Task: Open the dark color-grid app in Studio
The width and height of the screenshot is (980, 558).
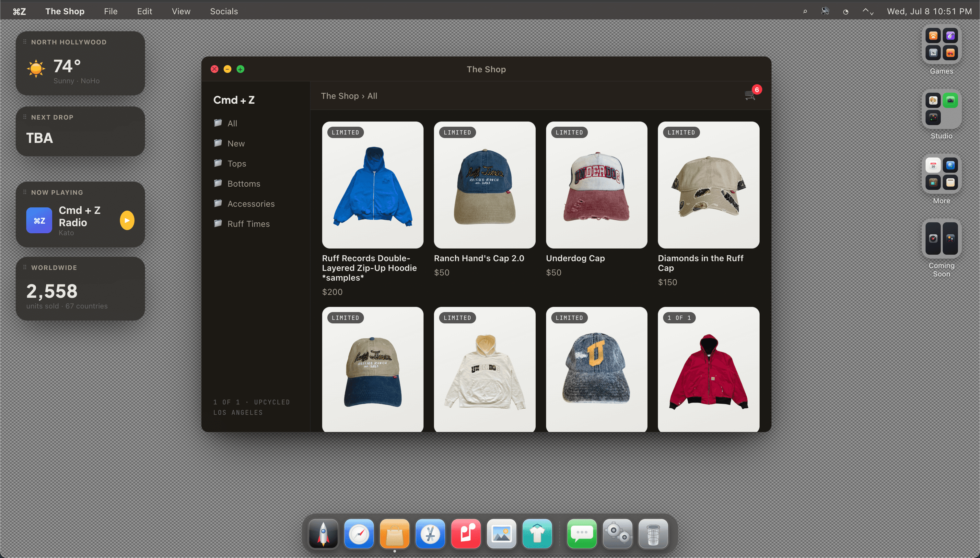Action: pyautogui.click(x=933, y=118)
